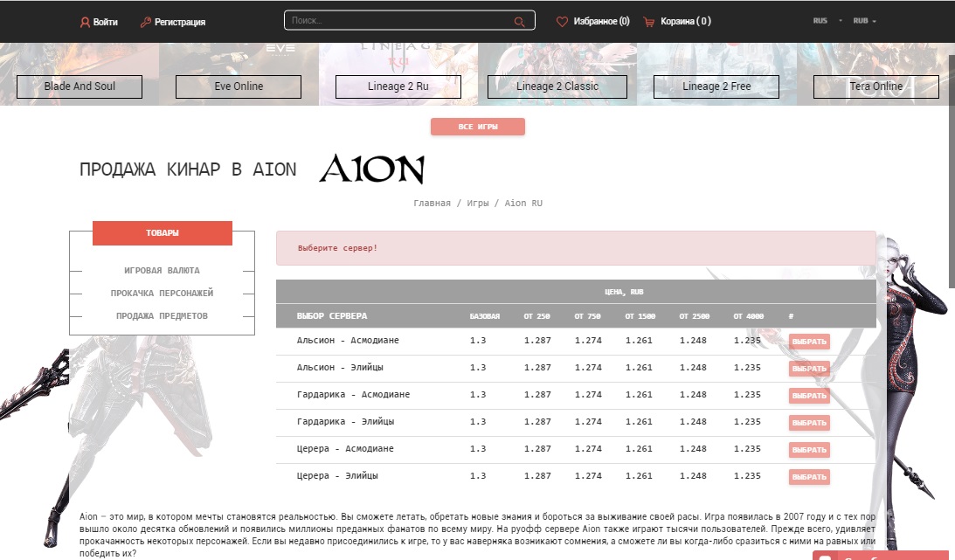Click ВЫБРАТЬ for Церера - Элийцы
Screen dimensions: 955x560
tap(809, 477)
